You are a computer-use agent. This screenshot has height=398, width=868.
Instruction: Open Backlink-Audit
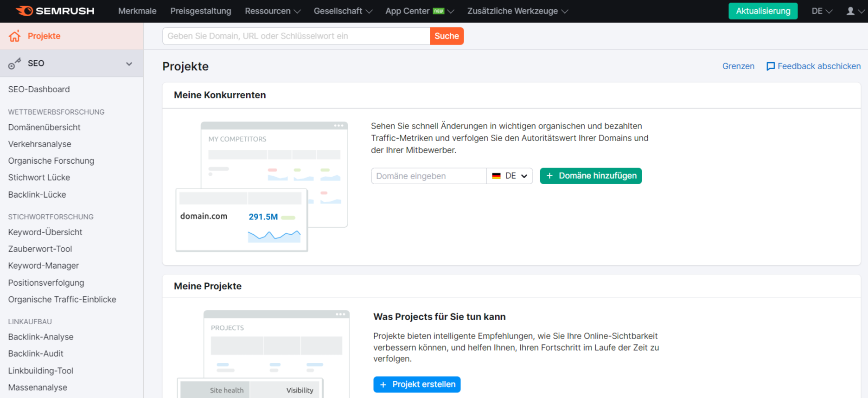[36, 354]
